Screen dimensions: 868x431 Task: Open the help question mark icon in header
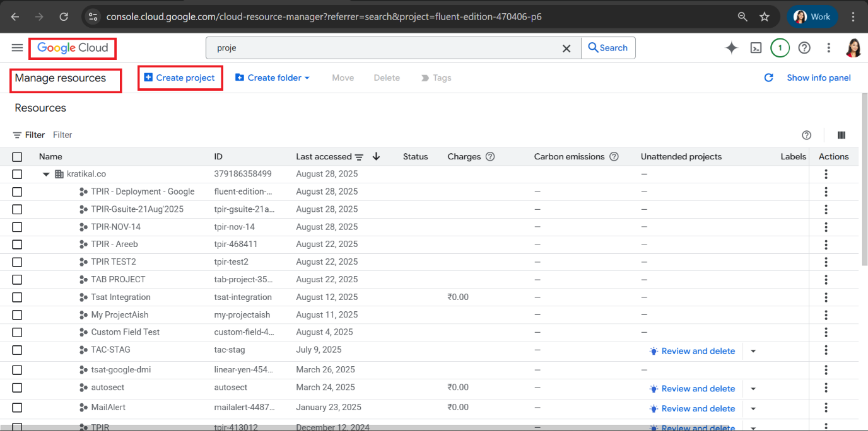(x=804, y=48)
